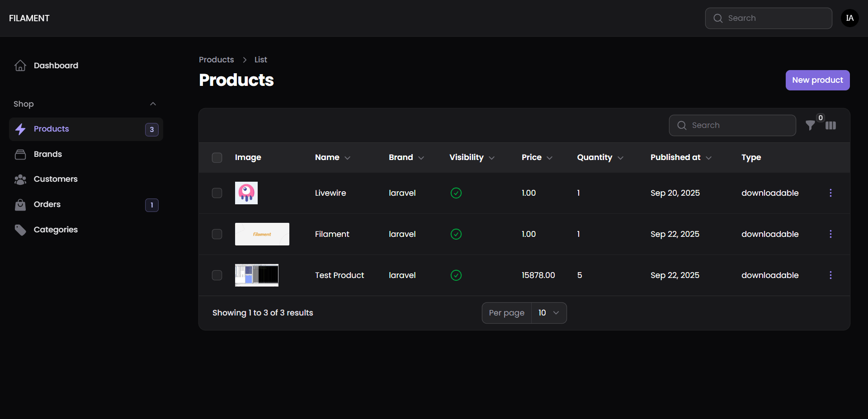Click the Orders shopping bag icon
This screenshot has height=419, width=868.
pos(20,205)
